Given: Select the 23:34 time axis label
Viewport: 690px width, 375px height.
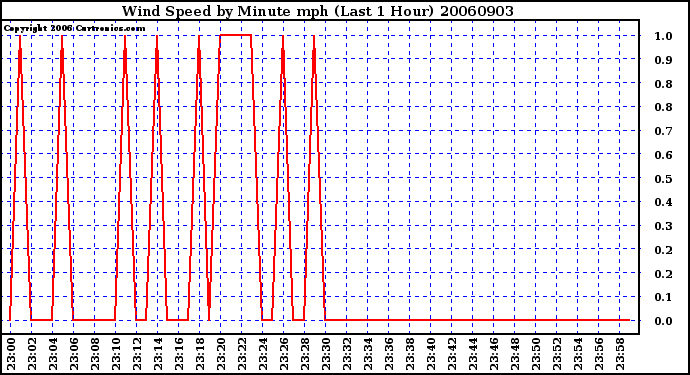Looking at the screenshot, I should pos(368,355).
